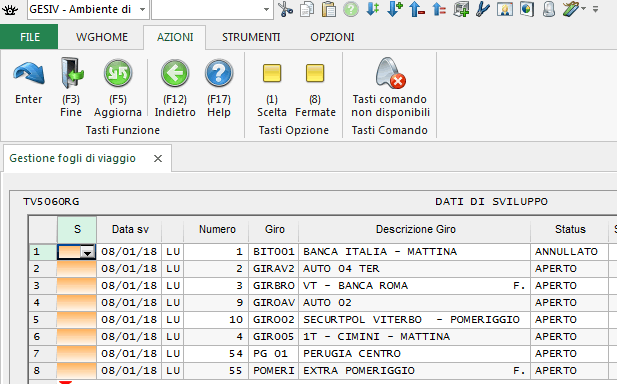Open the green tag icon's dropdown arrow
Screen dimensions: 617x384
(x=584, y=9)
